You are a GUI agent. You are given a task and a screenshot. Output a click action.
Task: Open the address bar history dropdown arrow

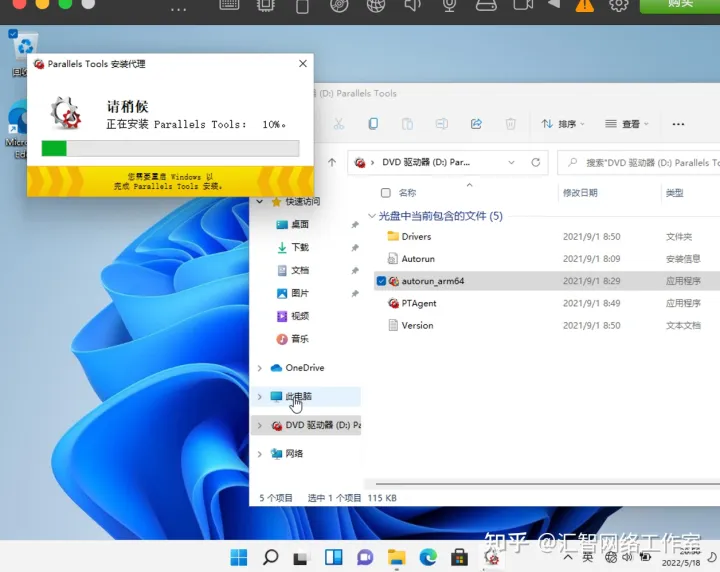coord(511,162)
